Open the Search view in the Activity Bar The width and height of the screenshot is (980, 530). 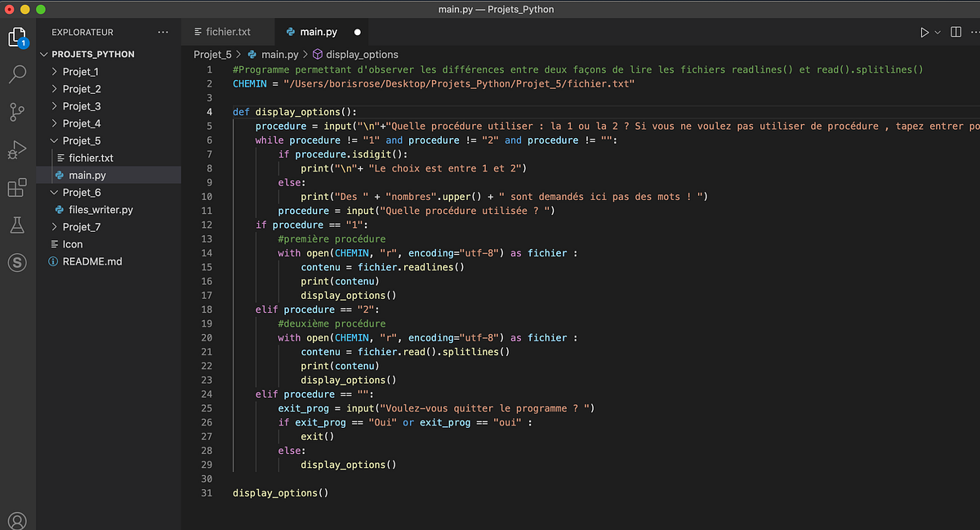coord(17,74)
